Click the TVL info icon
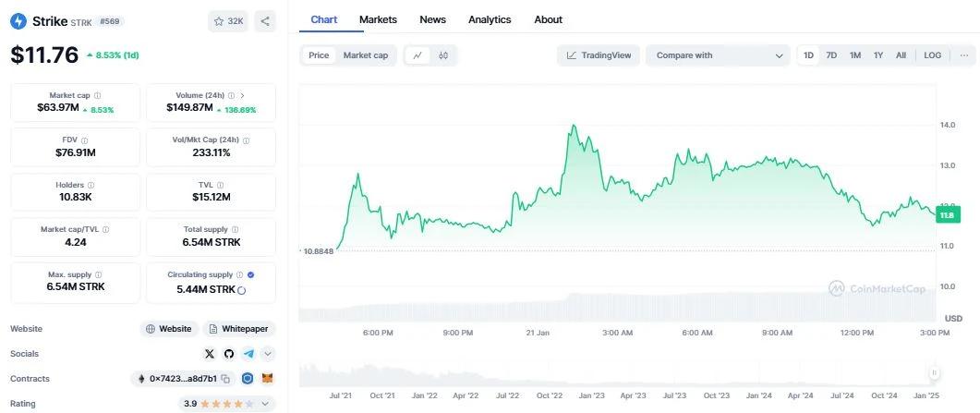Screen dimensions: 980x413 [x=220, y=185]
